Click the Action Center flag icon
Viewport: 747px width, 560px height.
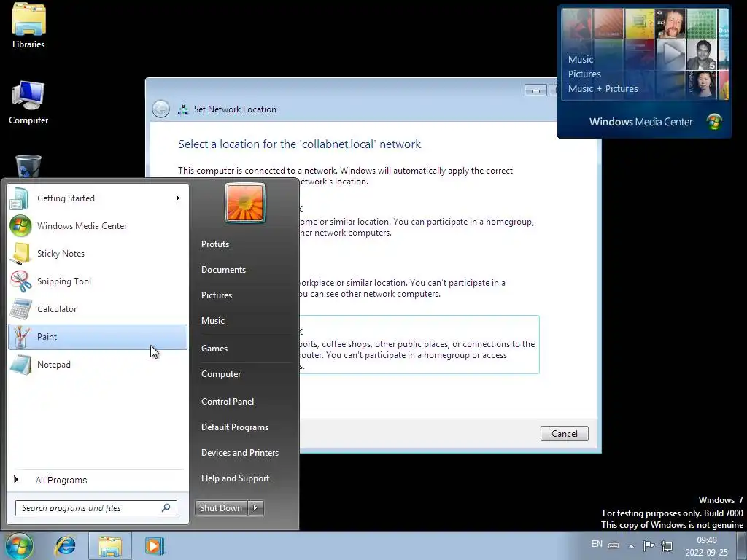point(649,545)
